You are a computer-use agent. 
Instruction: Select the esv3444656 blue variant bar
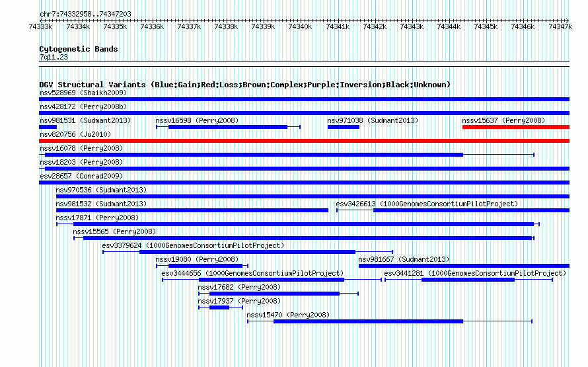pyautogui.click(x=272, y=280)
